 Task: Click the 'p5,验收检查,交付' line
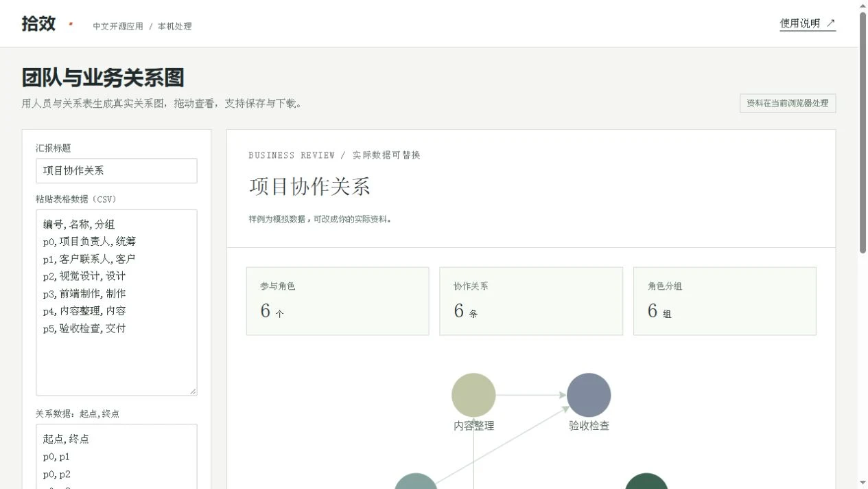tap(84, 328)
